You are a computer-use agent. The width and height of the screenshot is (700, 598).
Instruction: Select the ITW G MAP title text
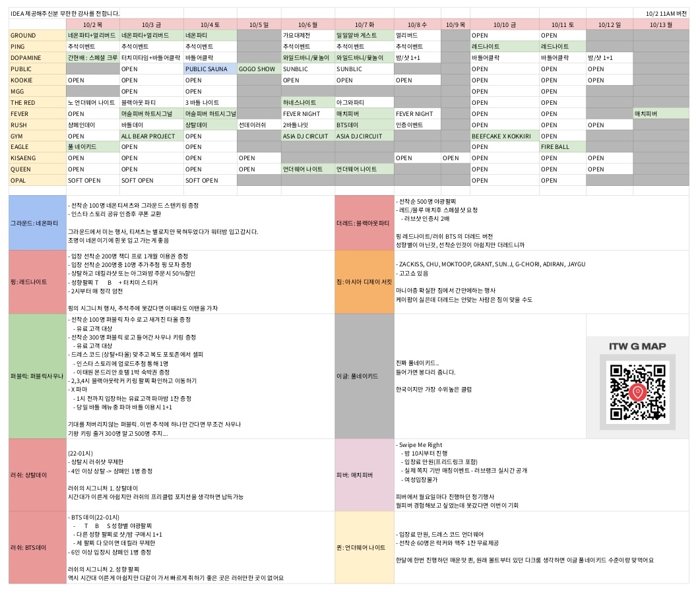(x=637, y=346)
